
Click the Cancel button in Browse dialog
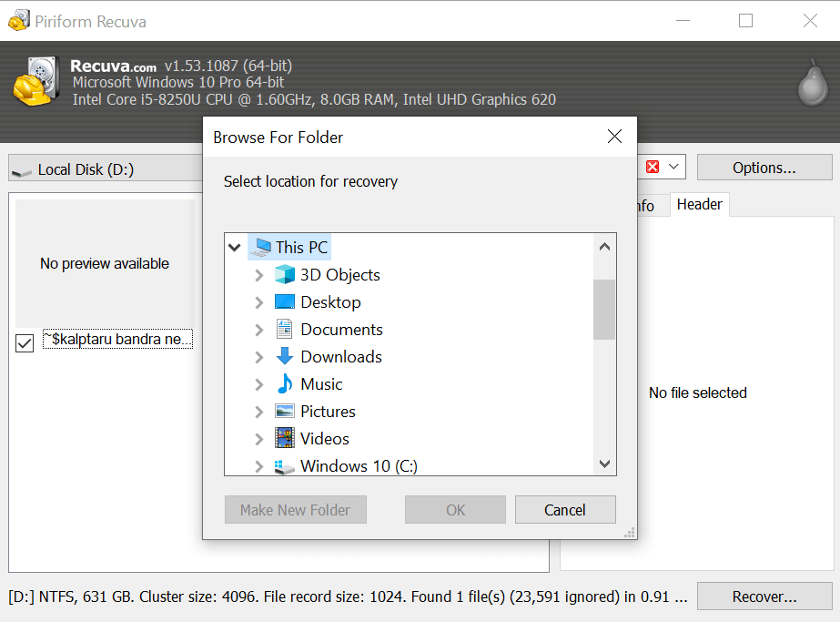(x=565, y=509)
